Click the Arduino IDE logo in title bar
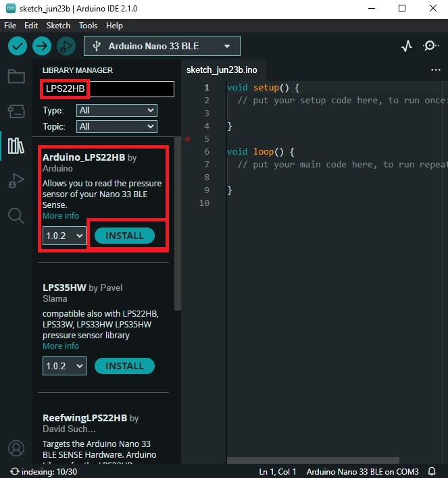This screenshot has height=478, width=448. pos(11,8)
